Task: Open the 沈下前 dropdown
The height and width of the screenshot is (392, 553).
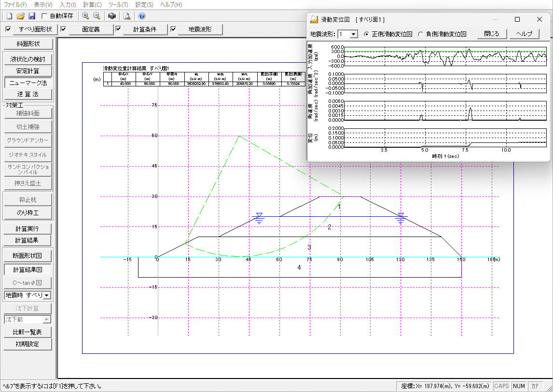Action: 46,320
